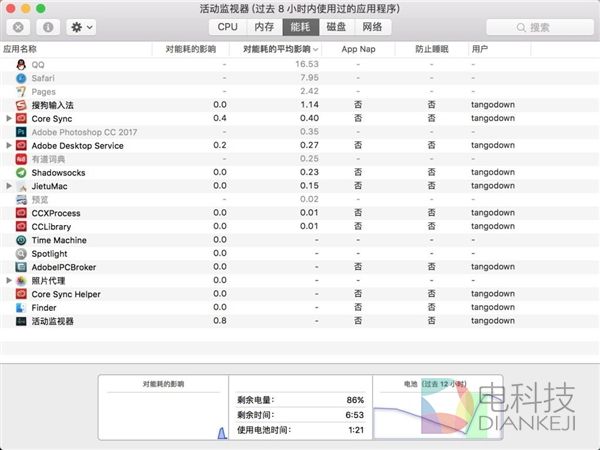Select the Time Machine row name
Screen dimensions: 600x450
(59, 240)
